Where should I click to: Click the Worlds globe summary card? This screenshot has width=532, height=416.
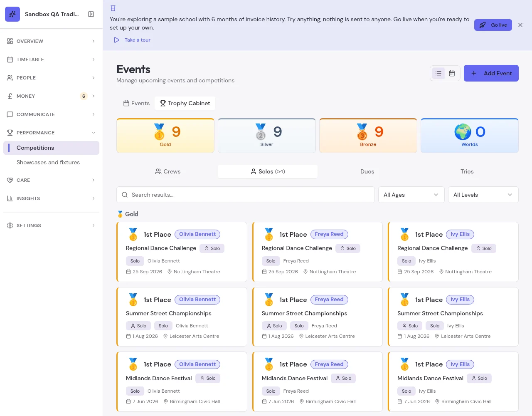tap(470, 136)
